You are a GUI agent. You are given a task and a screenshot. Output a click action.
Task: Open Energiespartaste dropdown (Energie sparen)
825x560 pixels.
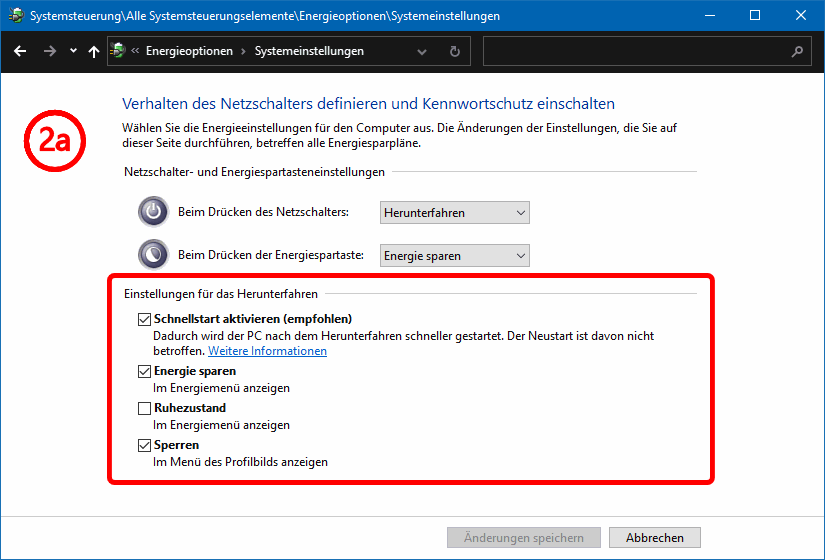[x=455, y=256]
